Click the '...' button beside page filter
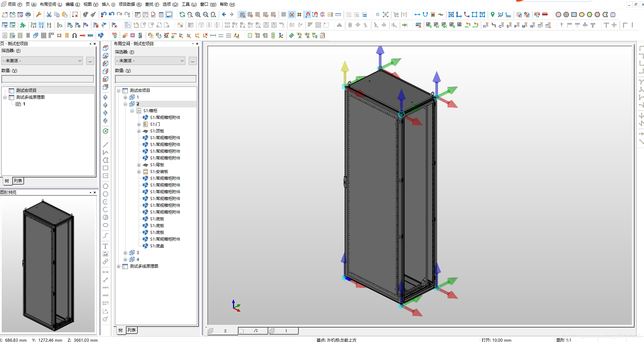 (x=90, y=61)
